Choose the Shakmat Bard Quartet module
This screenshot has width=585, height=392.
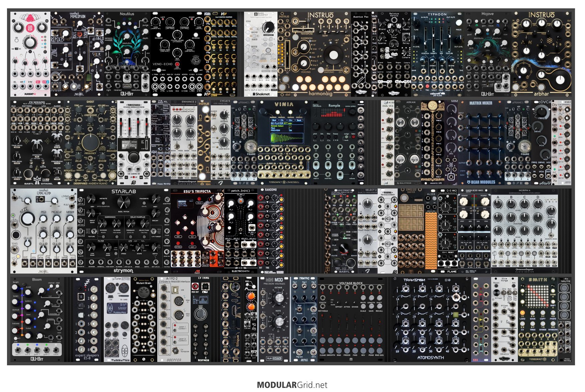(x=261, y=54)
